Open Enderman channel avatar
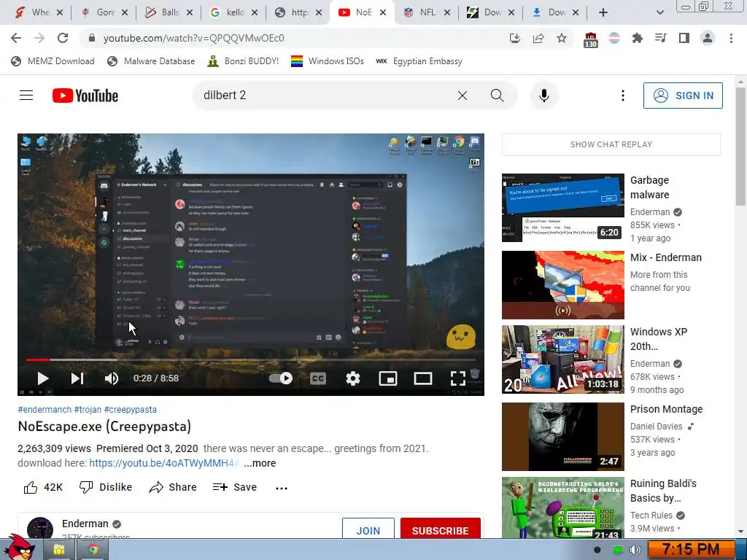Screen dimensions: 747x560 (40, 529)
